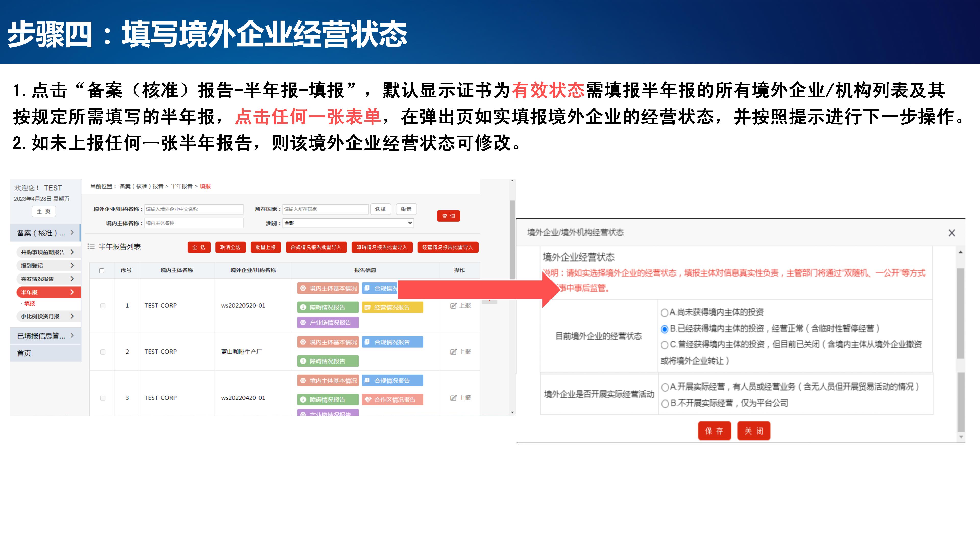980x551 pixels.
Task: Click the edit icon beside row 1's 上报
Action: (453, 306)
